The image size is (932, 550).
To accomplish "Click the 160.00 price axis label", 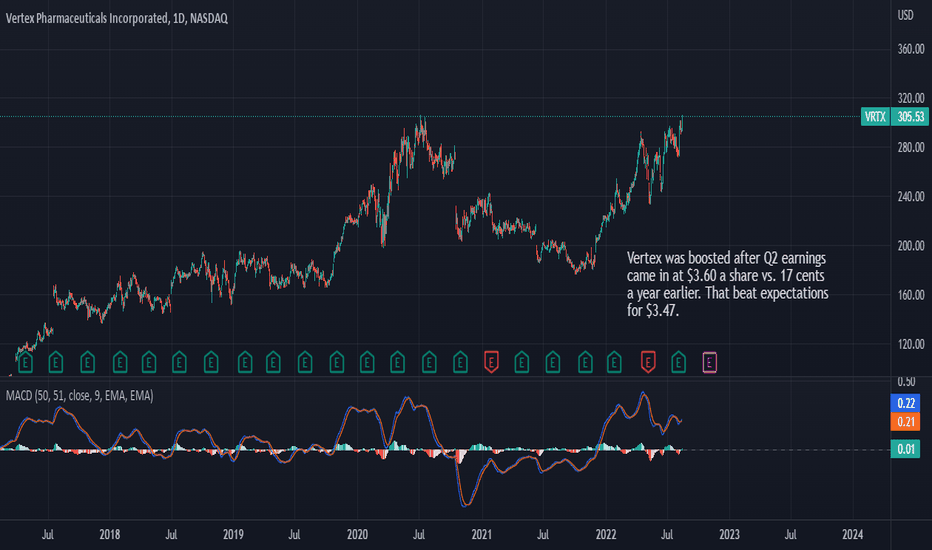I will coord(911,295).
